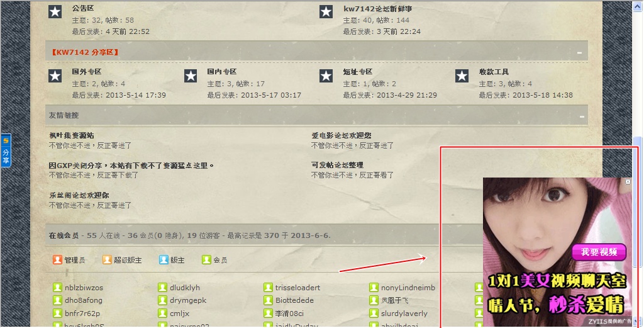This screenshot has height=328, width=644.
Task: Open the 爱电影论坛欢迎您 link
Action: point(341,135)
